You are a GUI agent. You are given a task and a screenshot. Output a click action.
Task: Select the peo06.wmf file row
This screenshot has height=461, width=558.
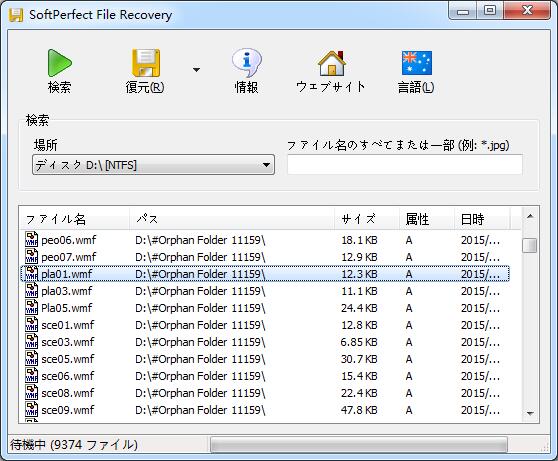[265, 240]
